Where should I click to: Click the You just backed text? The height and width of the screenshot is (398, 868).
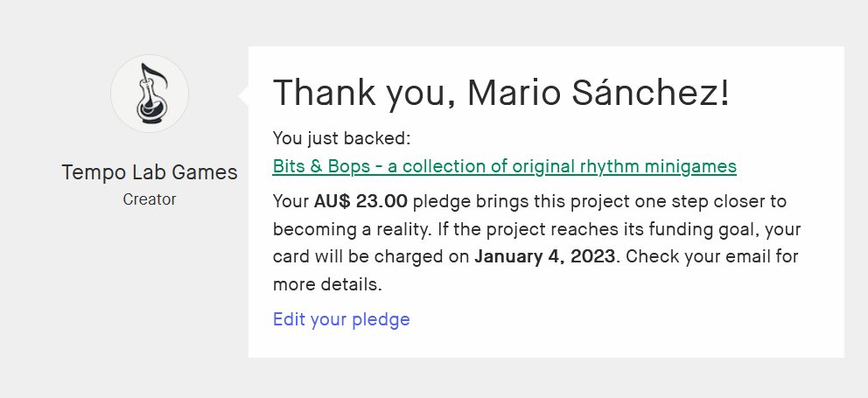[341, 137]
